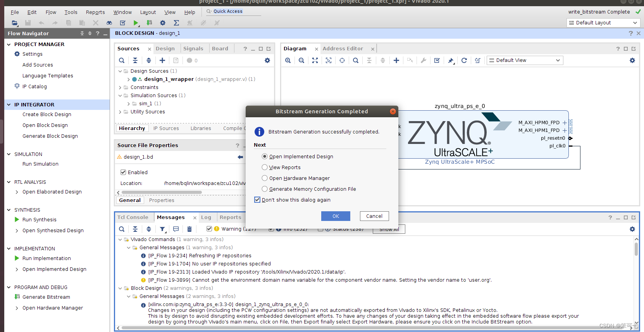Select the Open Implemented Design radio option
This screenshot has height=332, width=644.
coord(265,156)
